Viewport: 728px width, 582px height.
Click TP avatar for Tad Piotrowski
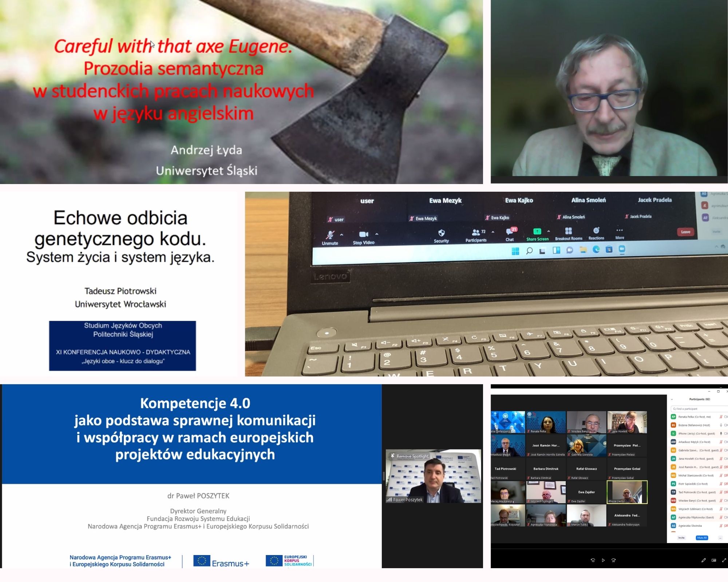(673, 492)
